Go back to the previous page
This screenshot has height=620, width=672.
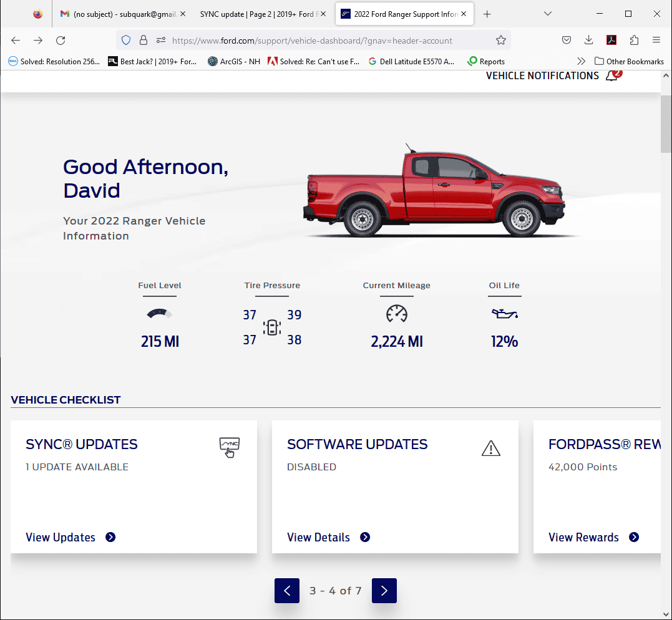click(16, 41)
